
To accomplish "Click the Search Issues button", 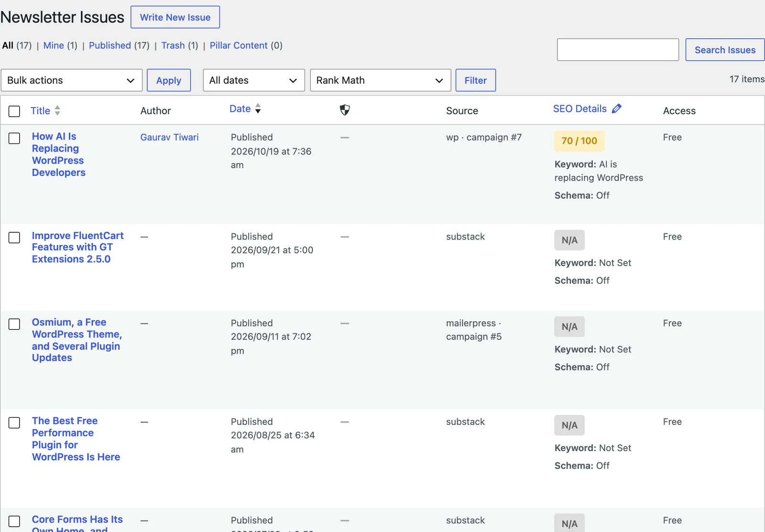I will (x=725, y=50).
